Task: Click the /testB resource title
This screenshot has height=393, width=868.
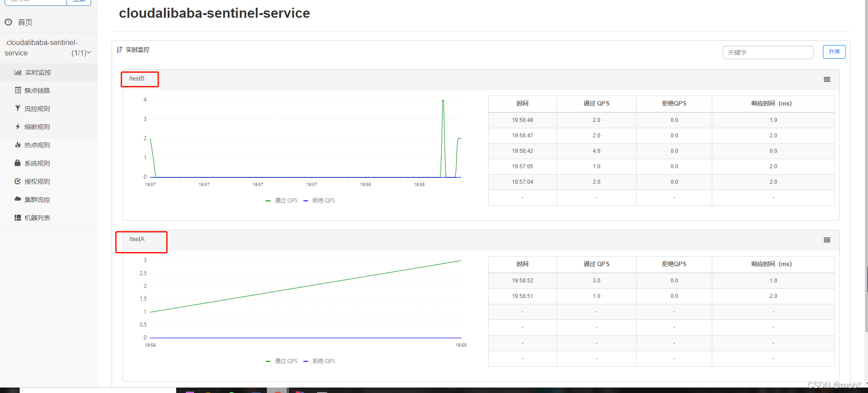Action: (x=137, y=78)
